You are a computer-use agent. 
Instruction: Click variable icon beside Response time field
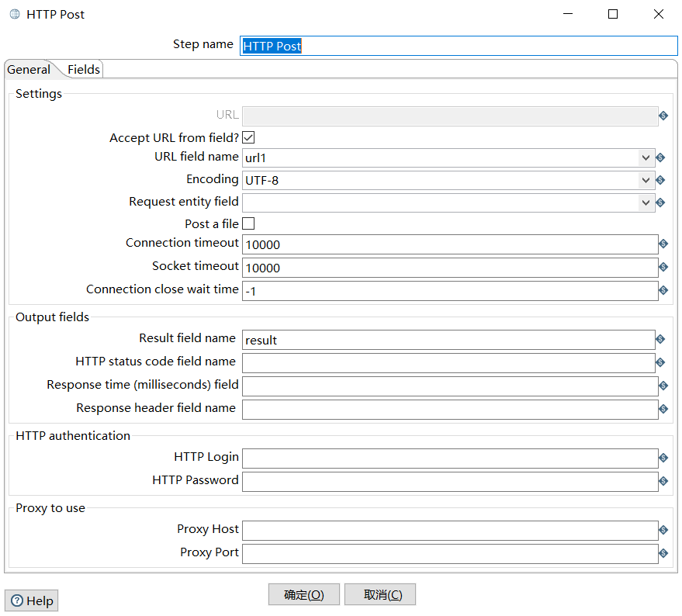click(663, 386)
